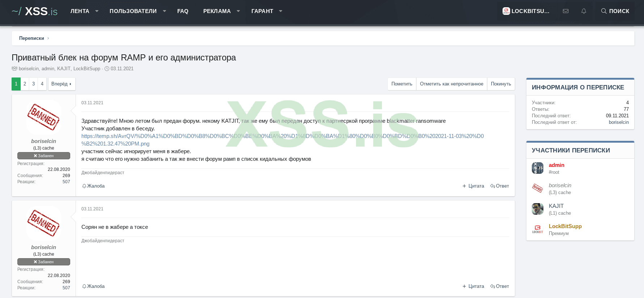Image resolution: width=644 pixels, height=298 pixels.
Task: Open the notifications bell icon
Action: 584,11
